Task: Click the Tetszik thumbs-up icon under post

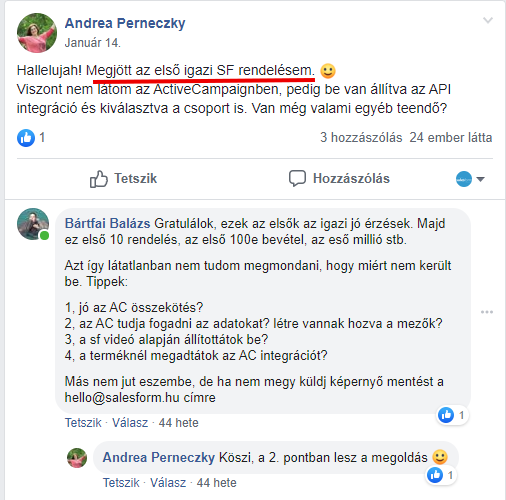Action: click(99, 179)
